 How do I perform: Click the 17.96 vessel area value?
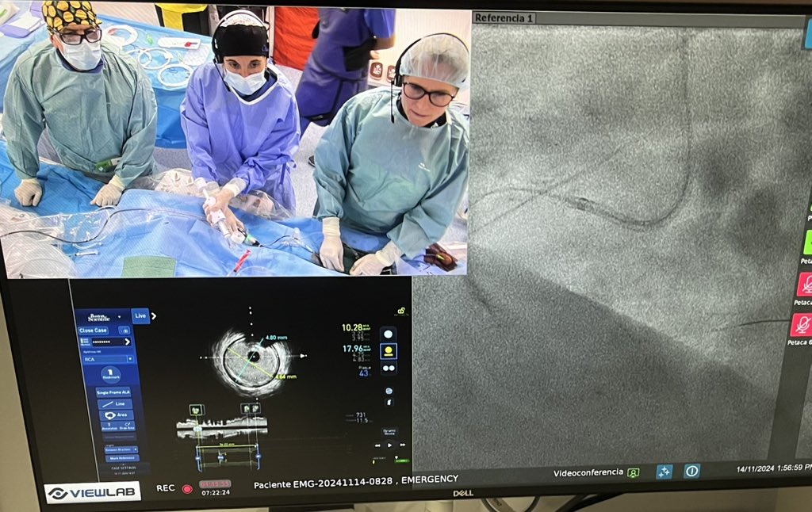pos(357,349)
